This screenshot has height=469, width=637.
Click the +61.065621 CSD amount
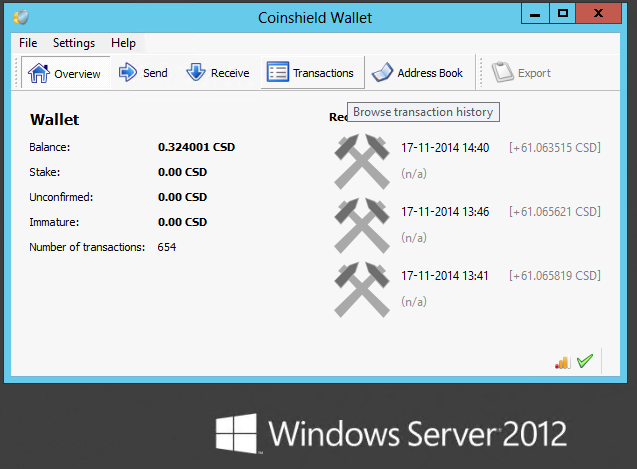tap(555, 212)
